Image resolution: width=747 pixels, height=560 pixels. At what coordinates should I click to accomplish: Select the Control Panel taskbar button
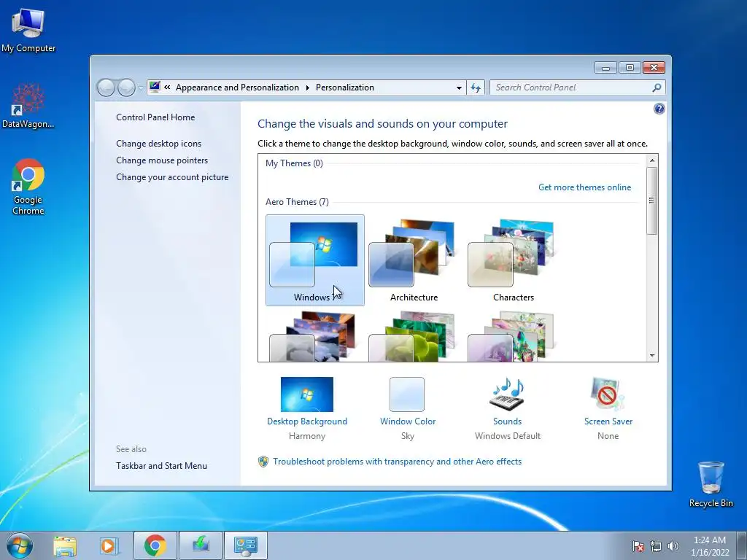[x=246, y=545]
